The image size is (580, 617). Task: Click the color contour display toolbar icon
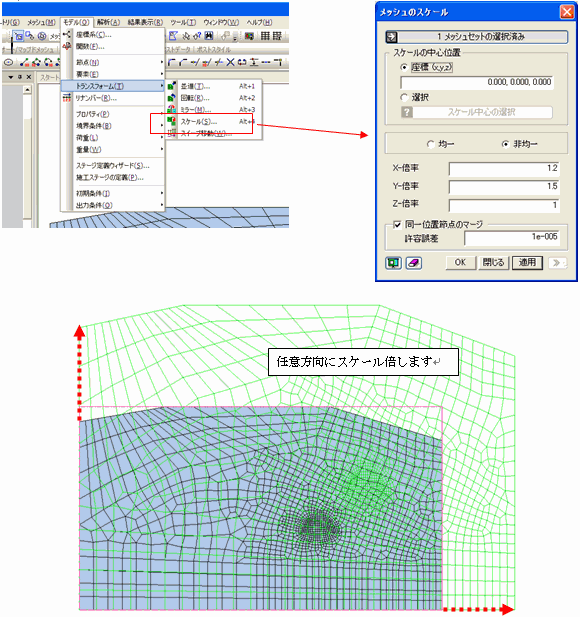click(x=249, y=36)
